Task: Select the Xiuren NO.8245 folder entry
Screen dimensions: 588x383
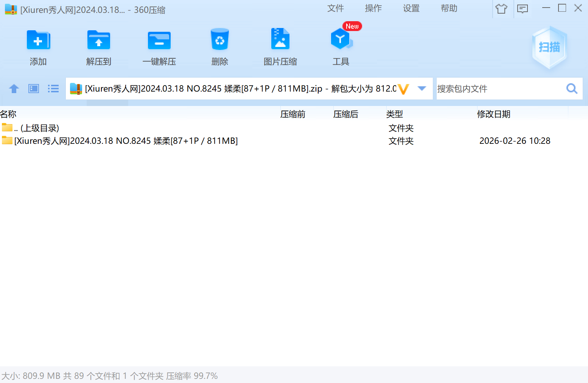Action: pos(126,141)
